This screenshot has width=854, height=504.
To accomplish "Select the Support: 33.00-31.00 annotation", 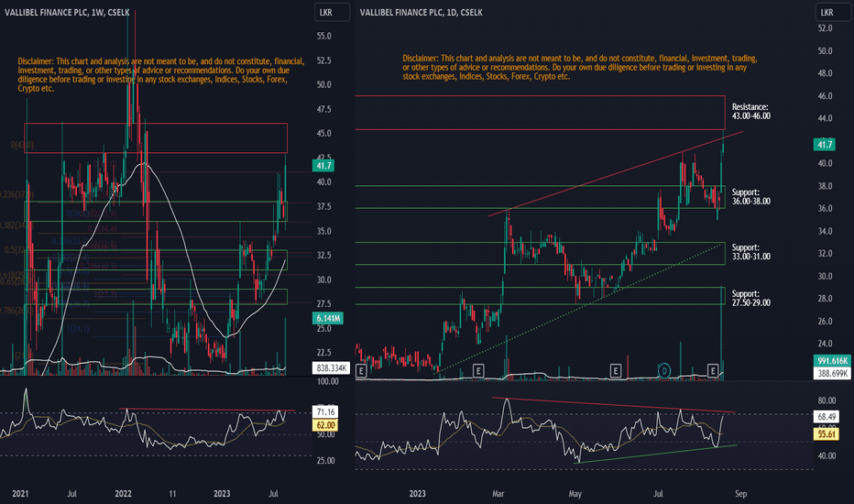I will [x=751, y=252].
